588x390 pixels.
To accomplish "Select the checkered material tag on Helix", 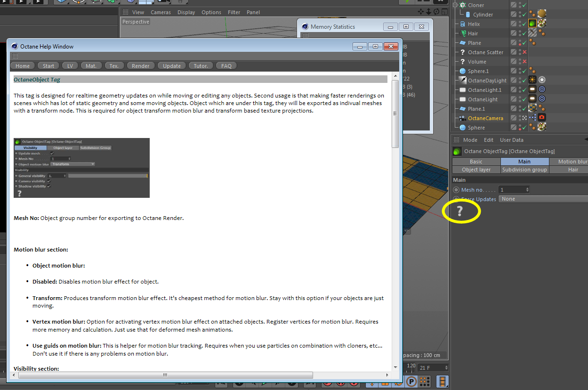I will (542, 23).
